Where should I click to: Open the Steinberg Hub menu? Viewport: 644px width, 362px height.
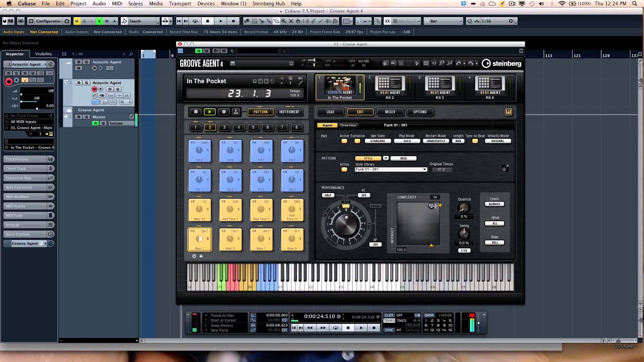pos(268,4)
